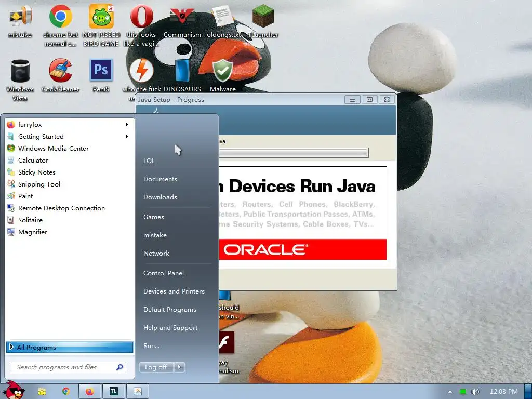Click the Show desktop strip at taskbar end
This screenshot has width=532, height=399.
click(528, 392)
